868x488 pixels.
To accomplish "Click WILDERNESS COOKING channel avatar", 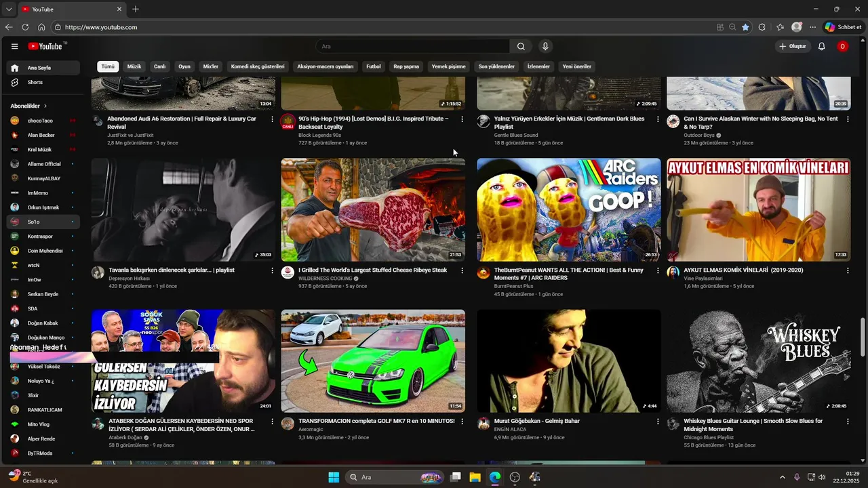I will point(288,272).
